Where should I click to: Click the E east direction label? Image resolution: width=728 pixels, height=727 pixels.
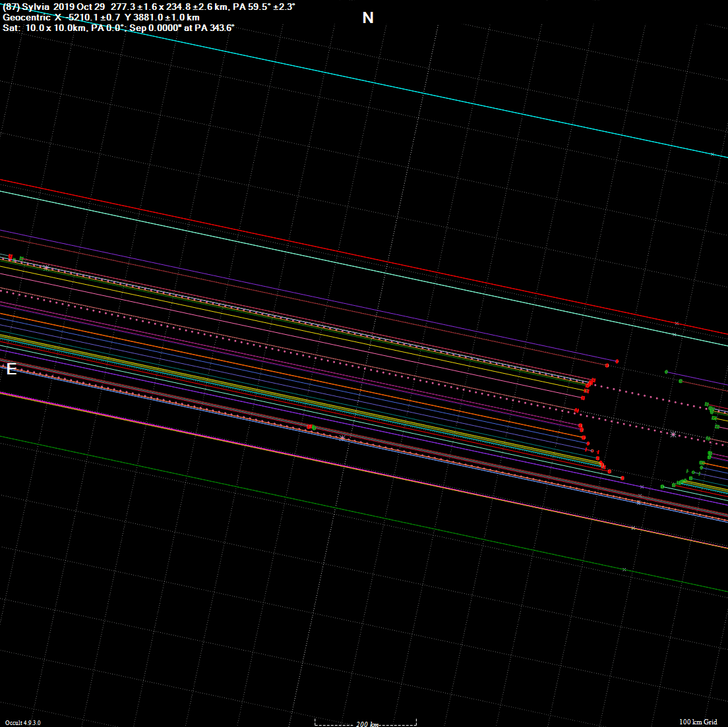[x=11, y=369]
